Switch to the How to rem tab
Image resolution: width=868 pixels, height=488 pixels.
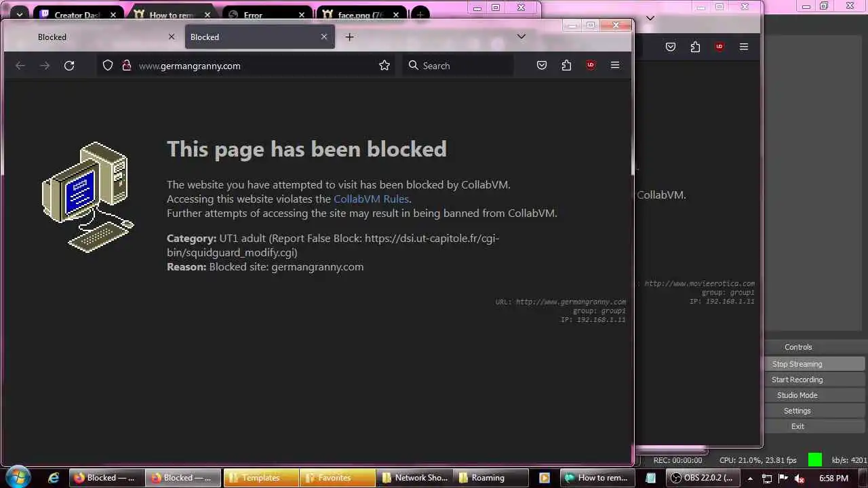click(173, 14)
